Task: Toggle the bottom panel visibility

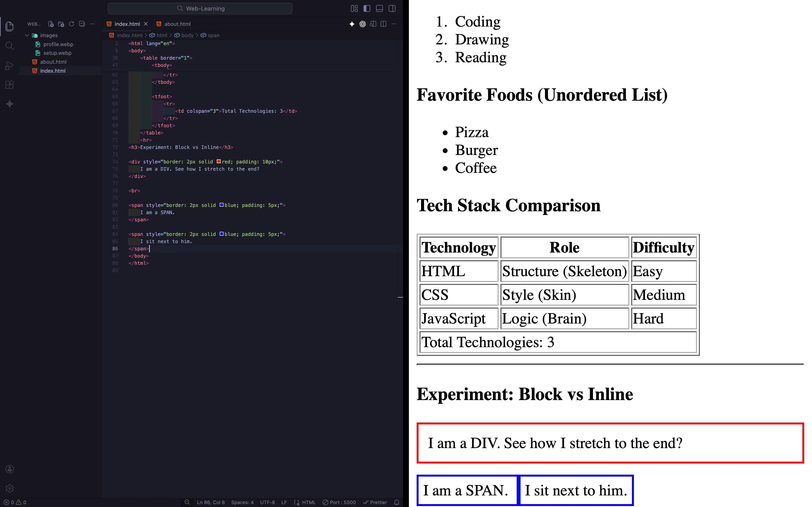Action: 379,8
